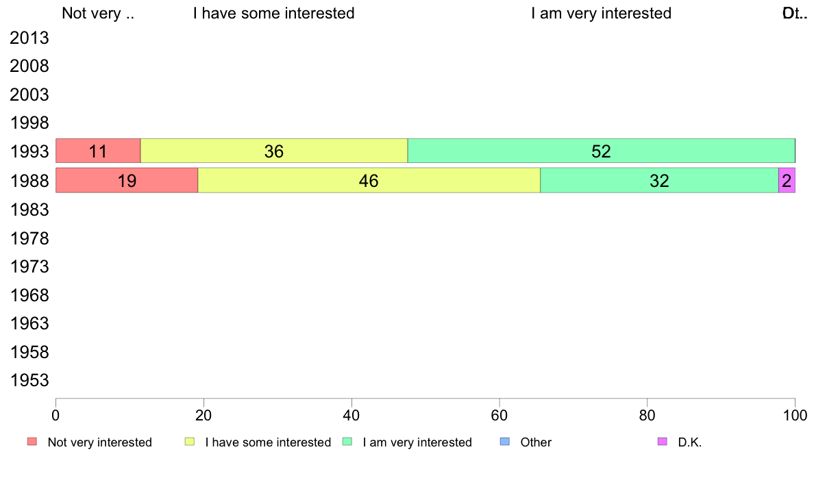814x504 pixels.
Task: Click the Other legend text label
Action: coord(536,442)
